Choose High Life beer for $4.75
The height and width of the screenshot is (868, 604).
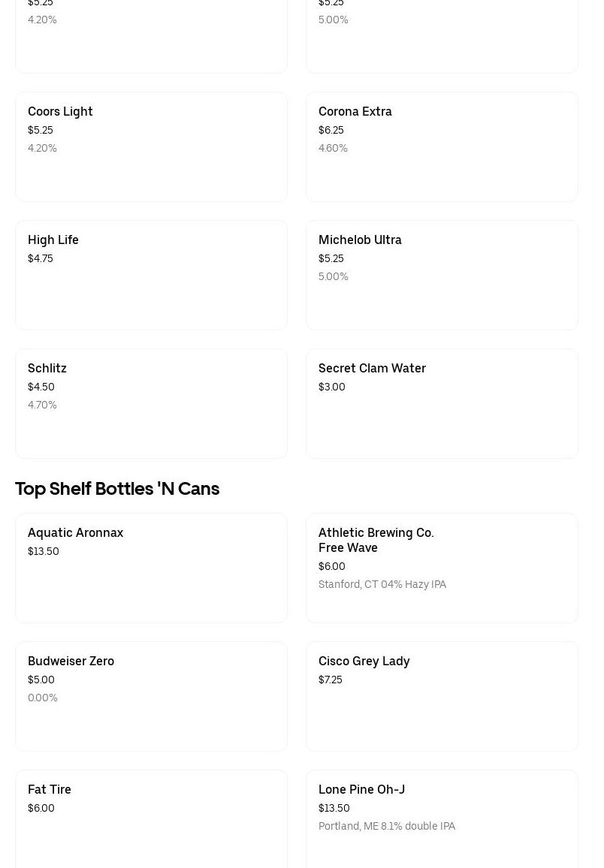point(151,275)
